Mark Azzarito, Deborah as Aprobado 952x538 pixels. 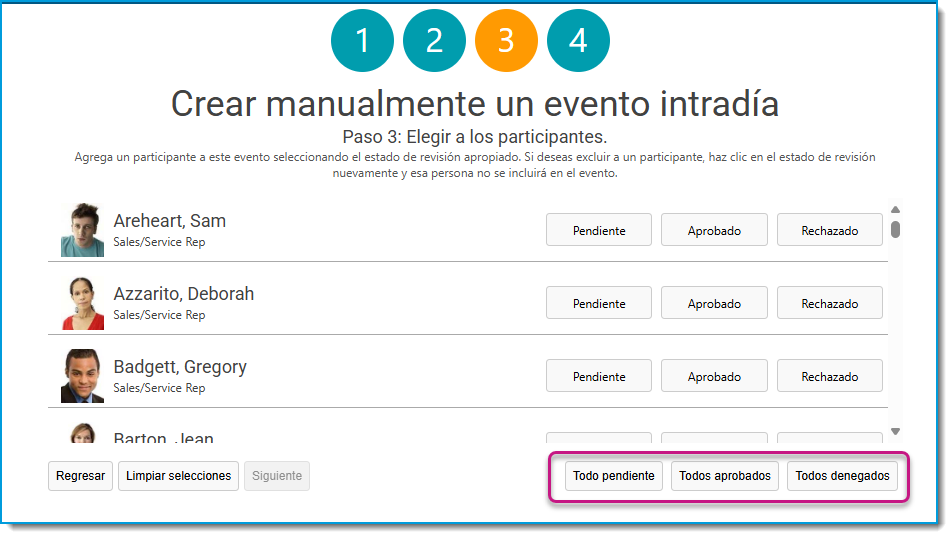[x=714, y=302]
